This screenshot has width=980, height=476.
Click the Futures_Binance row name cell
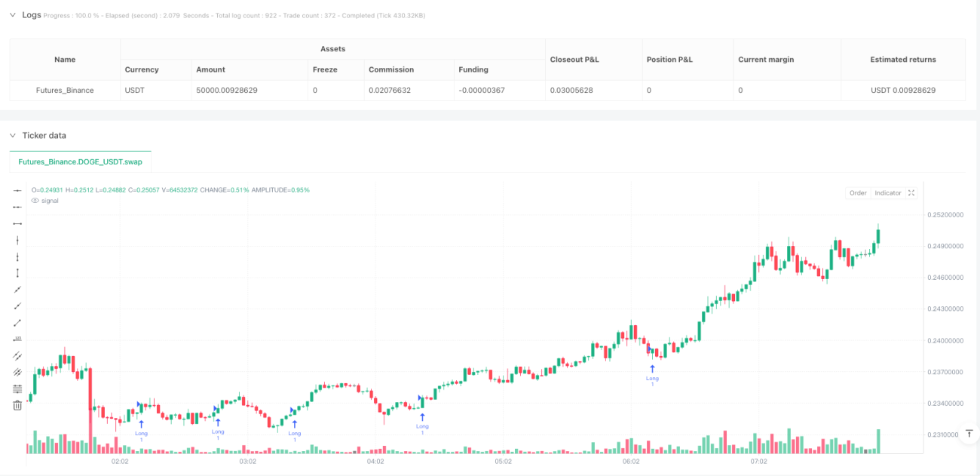tap(65, 91)
